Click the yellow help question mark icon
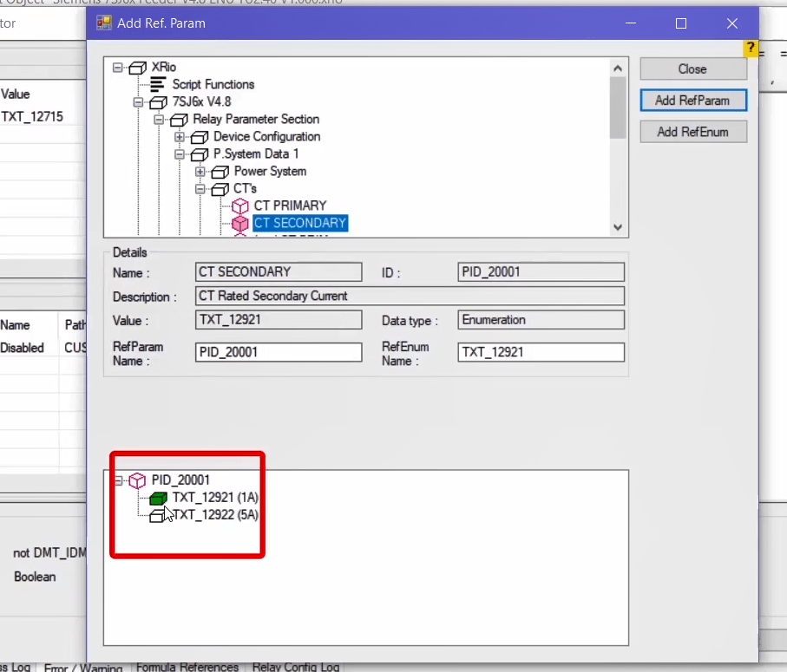Image resolution: width=787 pixels, height=672 pixels. pos(751,49)
